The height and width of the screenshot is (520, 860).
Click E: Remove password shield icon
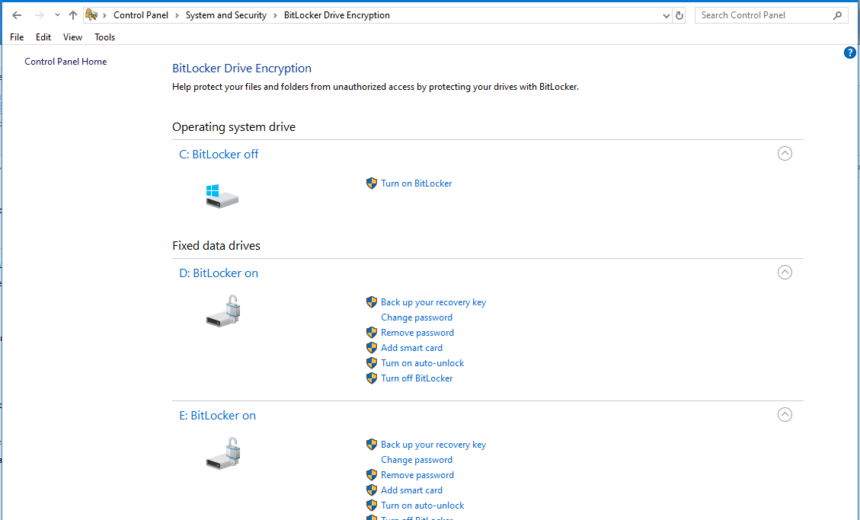pyautogui.click(x=371, y=475)
